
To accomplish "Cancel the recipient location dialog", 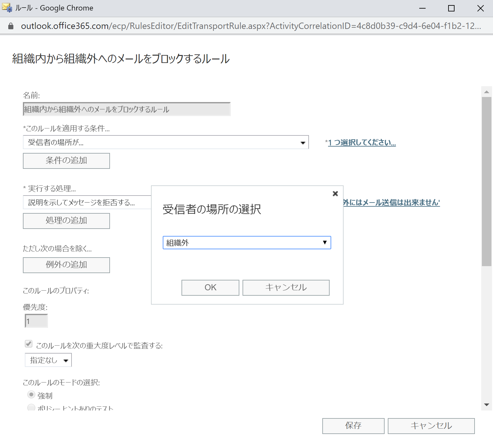I will [x=286, y=287].
